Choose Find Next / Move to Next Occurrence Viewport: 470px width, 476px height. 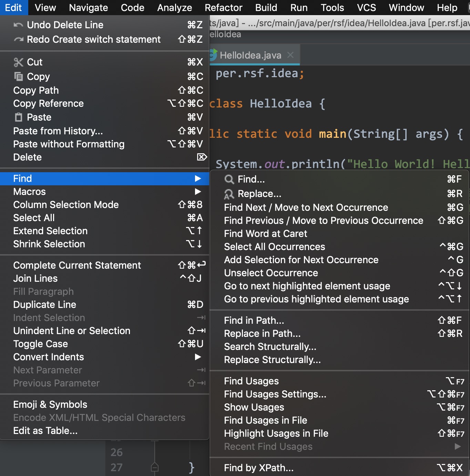click(339, 207)
